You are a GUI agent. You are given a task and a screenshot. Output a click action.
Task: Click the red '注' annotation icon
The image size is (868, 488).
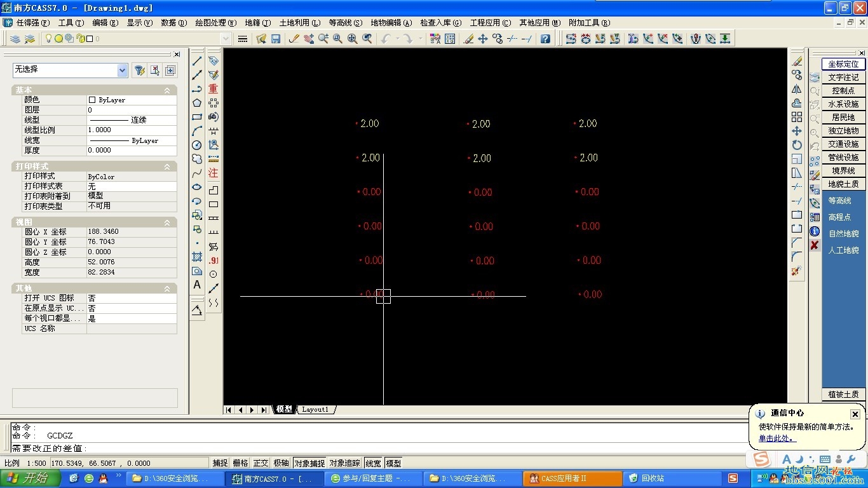214,173
